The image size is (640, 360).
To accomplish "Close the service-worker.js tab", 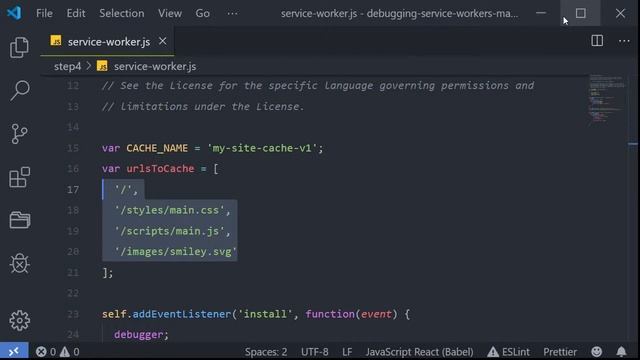I will pos(162,41).
